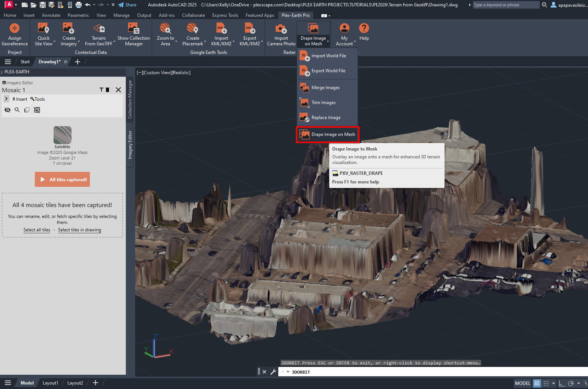Click the Satellite imagery thumbnail
Viewport: 588px width, 389px height.
pyautogui.click(x=62, y=135)
